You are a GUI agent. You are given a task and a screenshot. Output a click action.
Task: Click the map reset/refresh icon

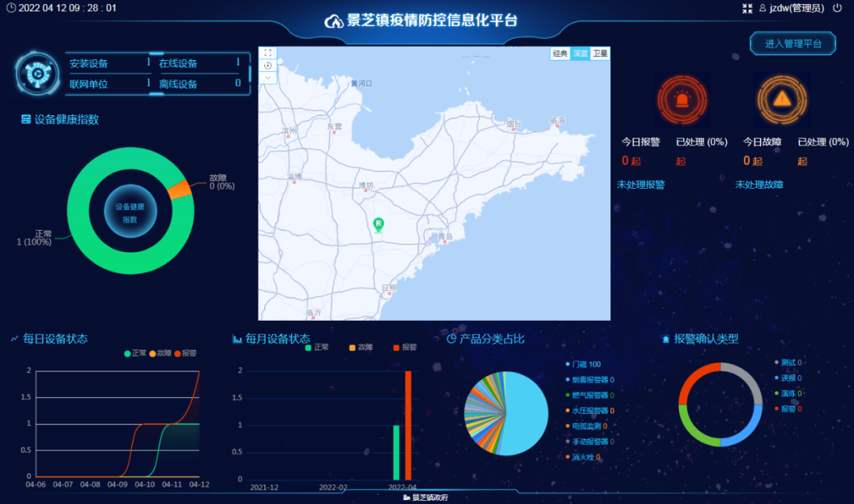click(x=268, y=65)
